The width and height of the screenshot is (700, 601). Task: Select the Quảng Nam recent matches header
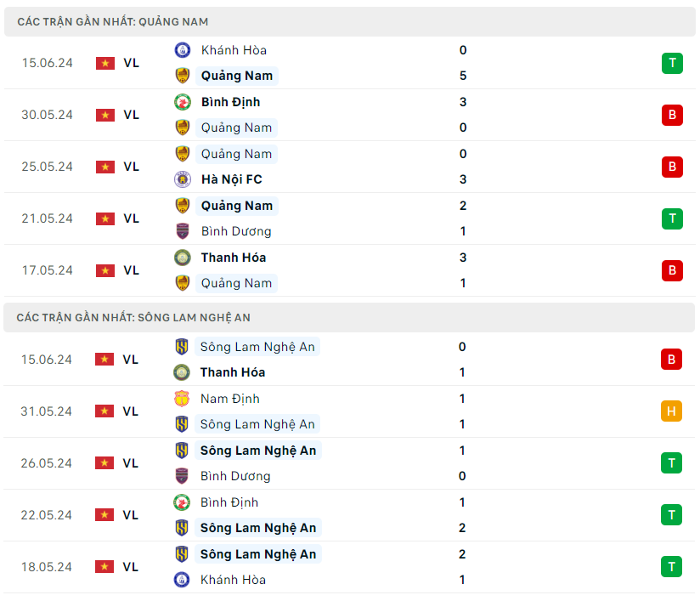[113, 21]
